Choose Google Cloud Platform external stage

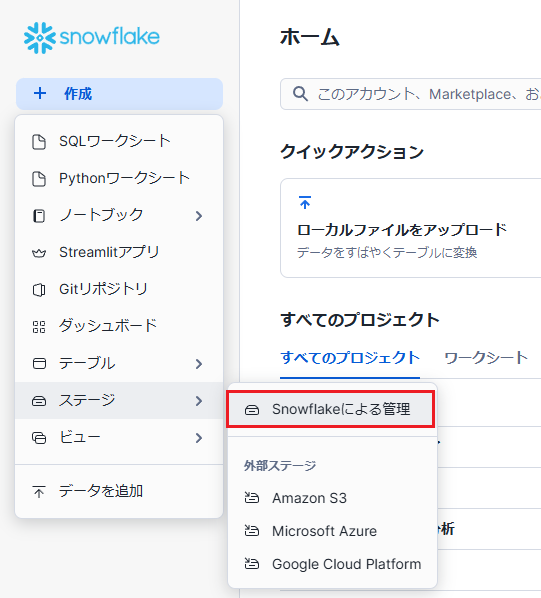(x=332, y=564)
